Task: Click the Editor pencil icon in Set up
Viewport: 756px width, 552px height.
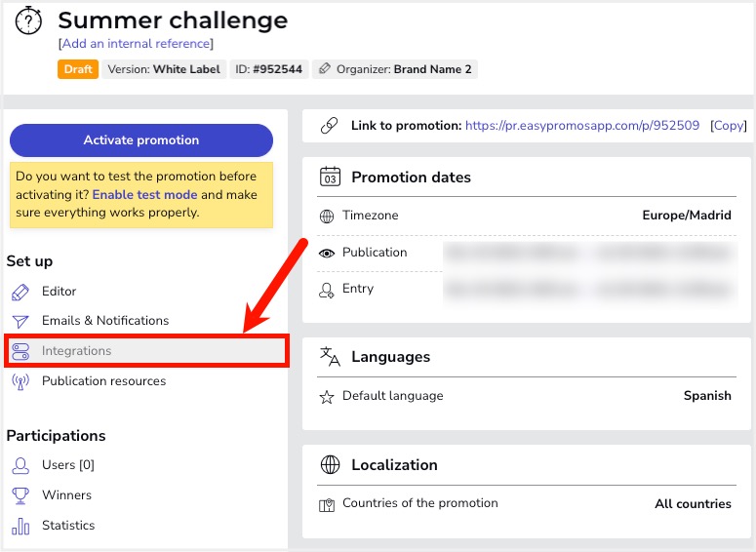Action: 20,293
